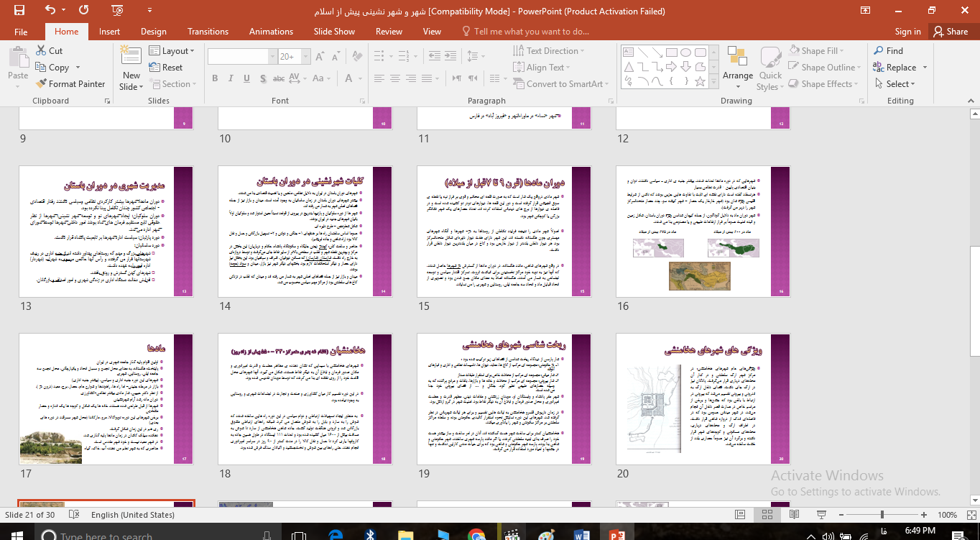Screen dimensions: 980x540
Task: Open File Explorer from the taskbar
Action: (x=405, y=535)
